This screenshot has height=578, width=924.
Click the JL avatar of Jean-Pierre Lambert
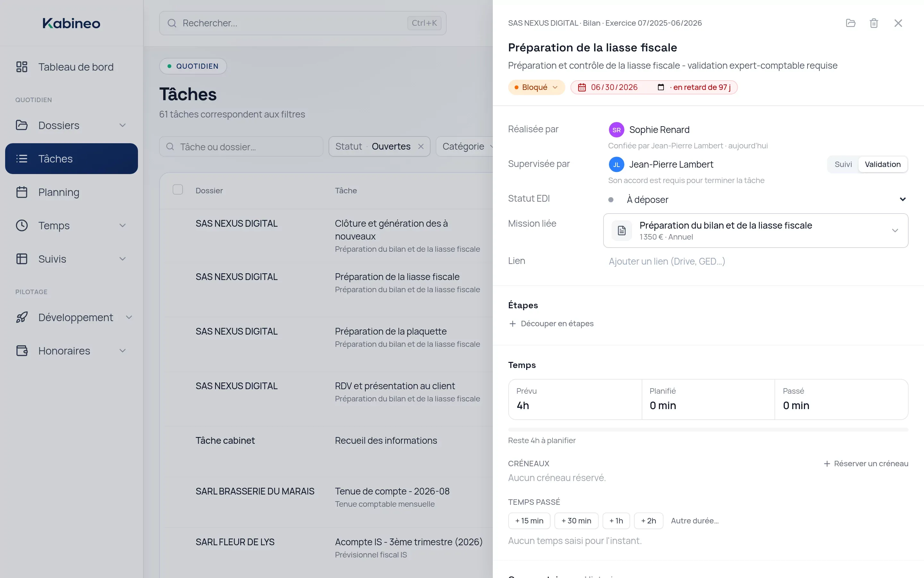click(x=616, y=165)
